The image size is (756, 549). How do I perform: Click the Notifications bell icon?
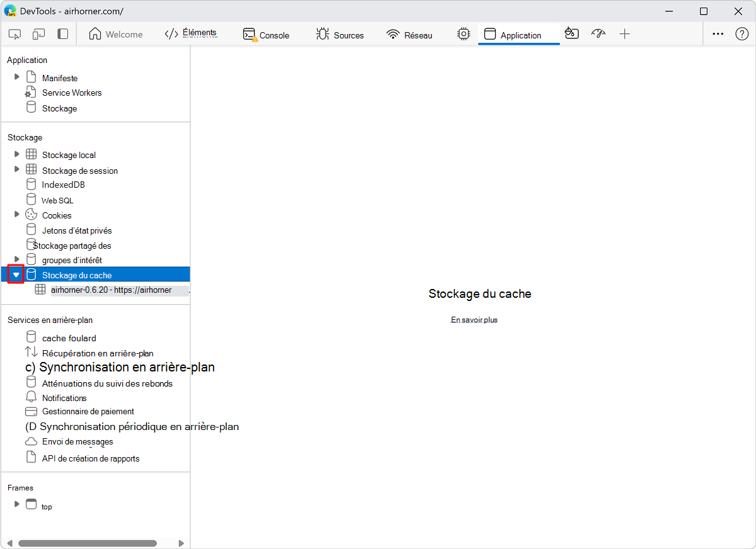tap(31, 397)
